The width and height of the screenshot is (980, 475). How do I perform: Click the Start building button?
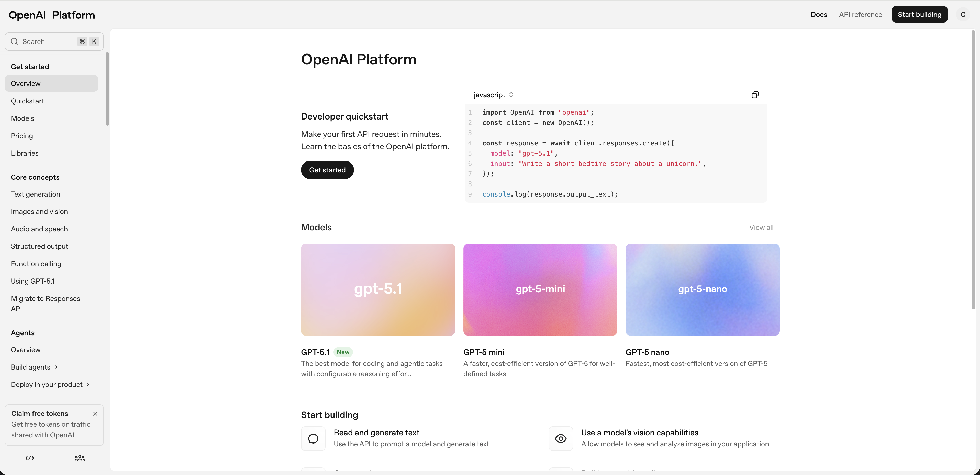[x=919, y=15]
